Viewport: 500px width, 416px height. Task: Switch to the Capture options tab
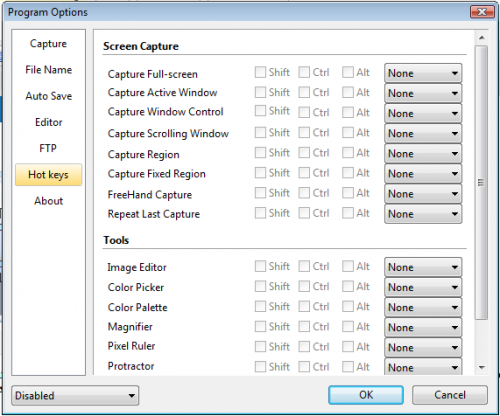point(48,44)
